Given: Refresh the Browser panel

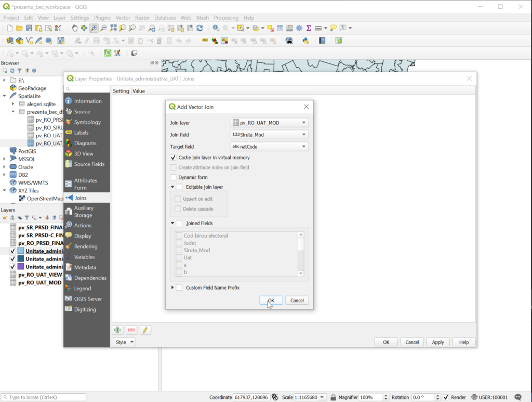Looking at the screenshot, I should (12, 71).
